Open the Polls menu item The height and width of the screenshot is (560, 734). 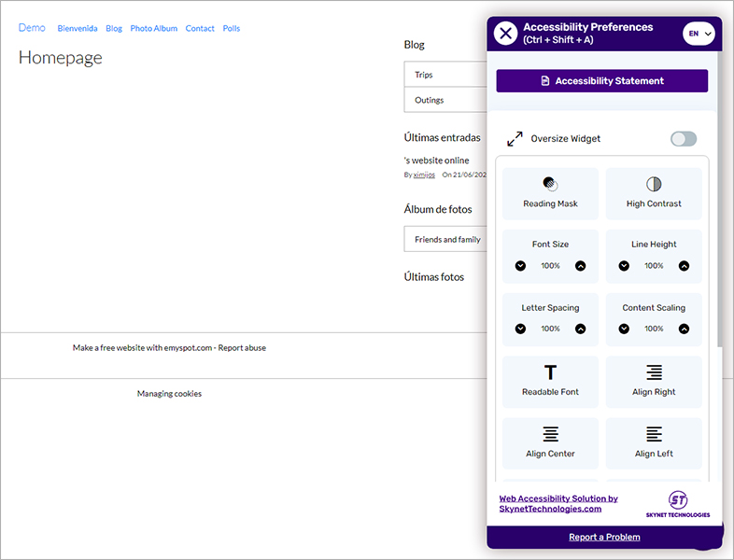tap(232, 29)
